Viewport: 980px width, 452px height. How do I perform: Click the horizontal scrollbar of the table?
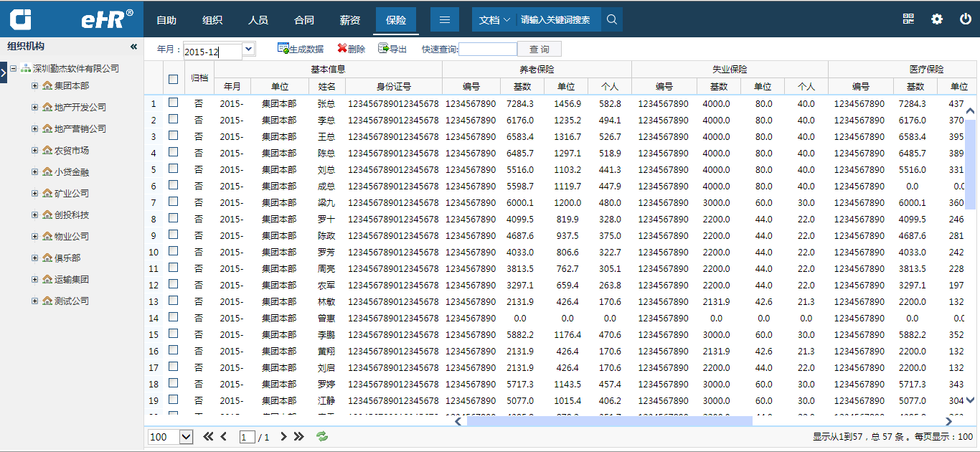tap(610, 421)
